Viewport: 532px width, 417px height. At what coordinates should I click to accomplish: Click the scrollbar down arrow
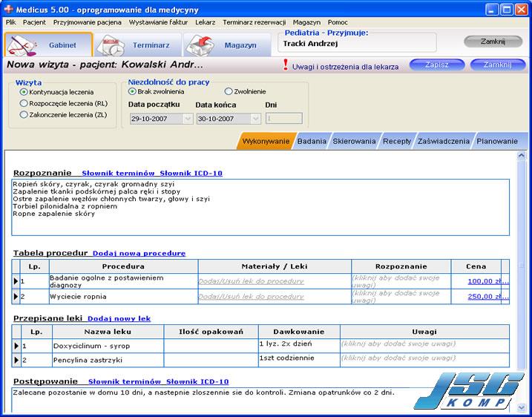521,407
